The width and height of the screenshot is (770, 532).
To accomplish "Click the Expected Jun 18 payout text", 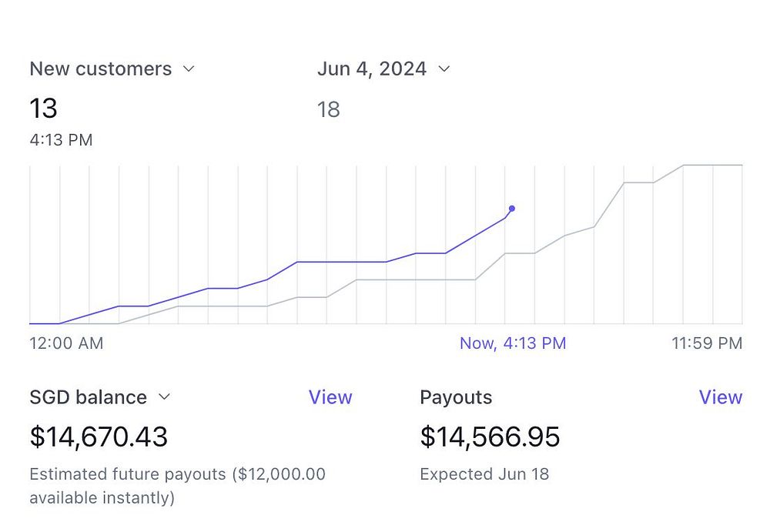I will [484, 474].
